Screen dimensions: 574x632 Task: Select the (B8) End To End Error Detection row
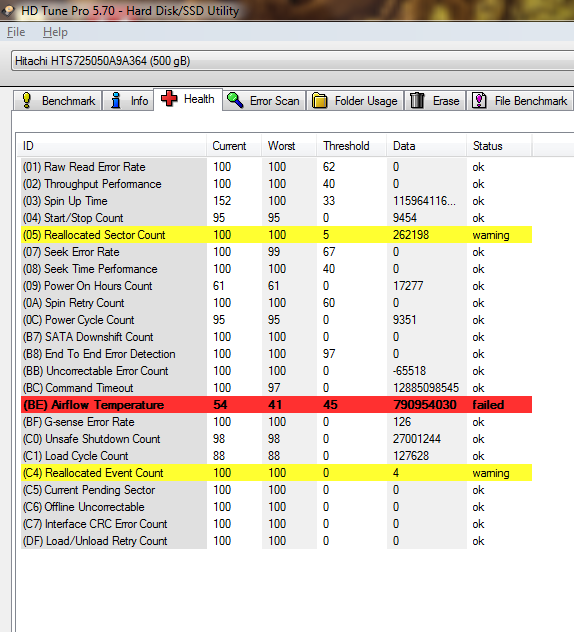coord(277,354)
